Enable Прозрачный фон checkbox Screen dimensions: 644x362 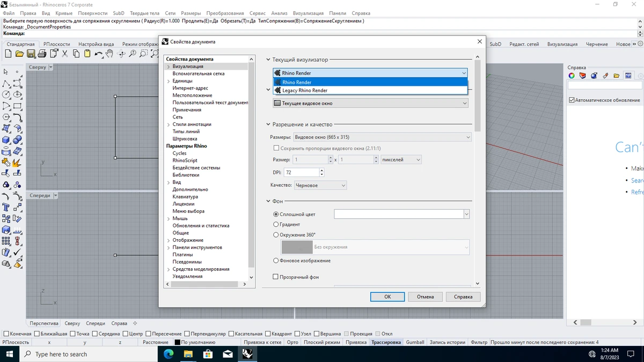296,277
